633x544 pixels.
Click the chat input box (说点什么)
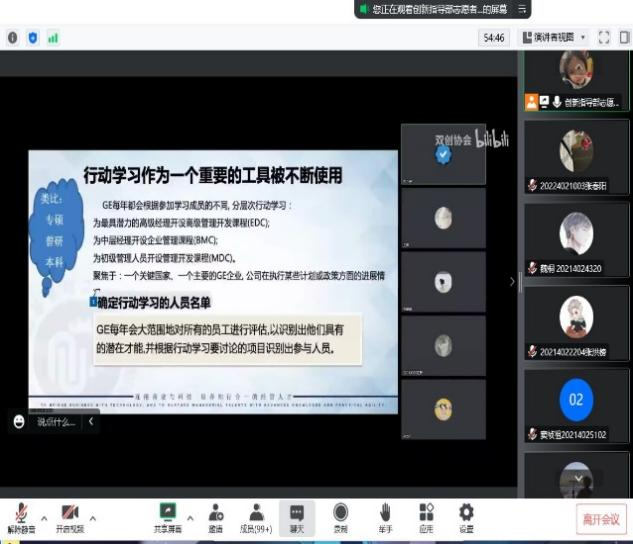[55, 422]
